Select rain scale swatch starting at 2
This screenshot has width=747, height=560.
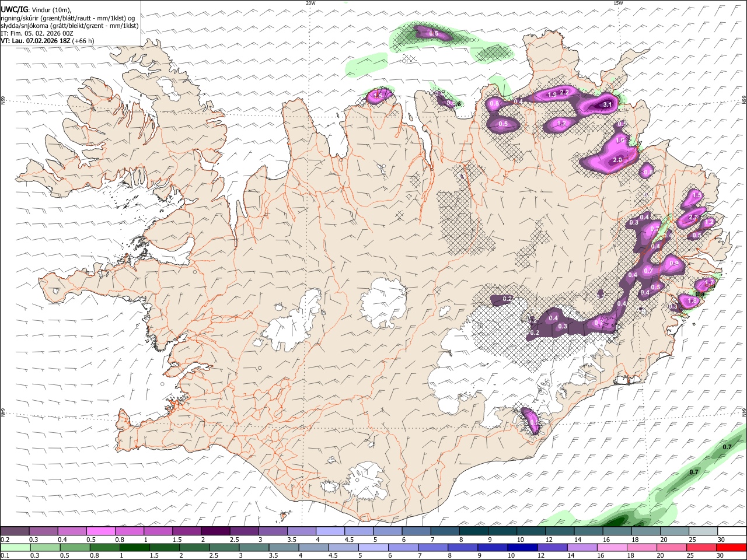194,547
